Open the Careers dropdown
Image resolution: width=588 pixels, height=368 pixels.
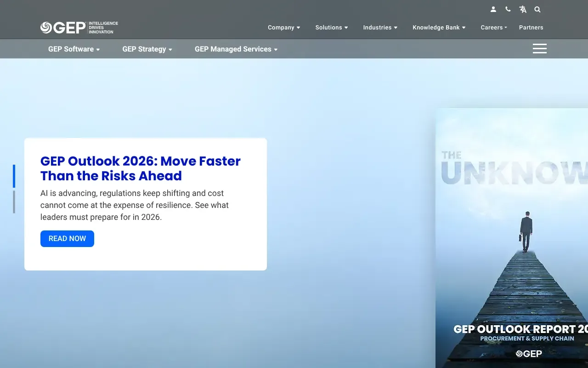493,28
